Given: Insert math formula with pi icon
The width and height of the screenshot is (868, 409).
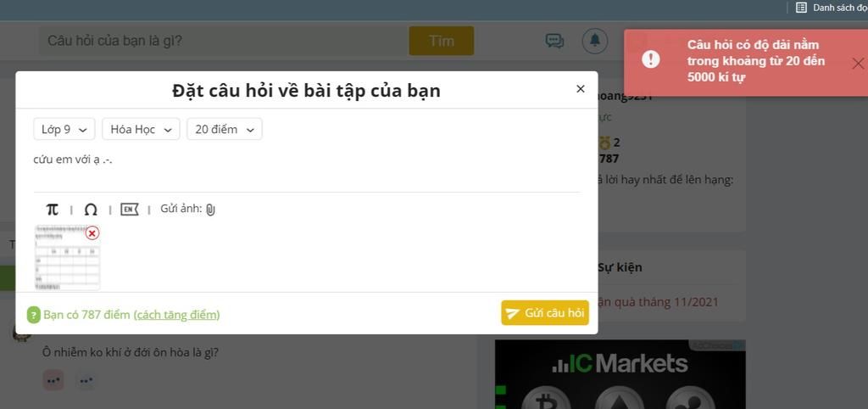Looking at the screenshot, I should [x=52, y=210].
